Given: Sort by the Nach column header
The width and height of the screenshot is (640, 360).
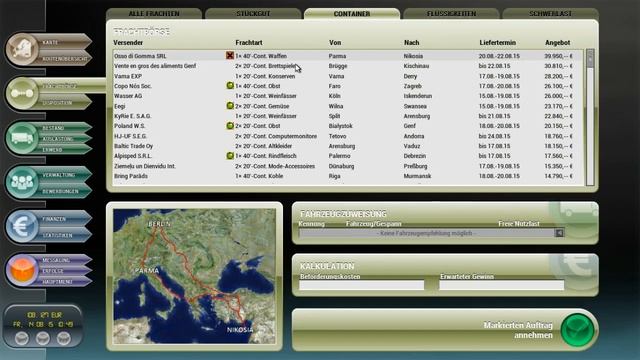Looking at the screenshot, I should click(x=411, y=42).
